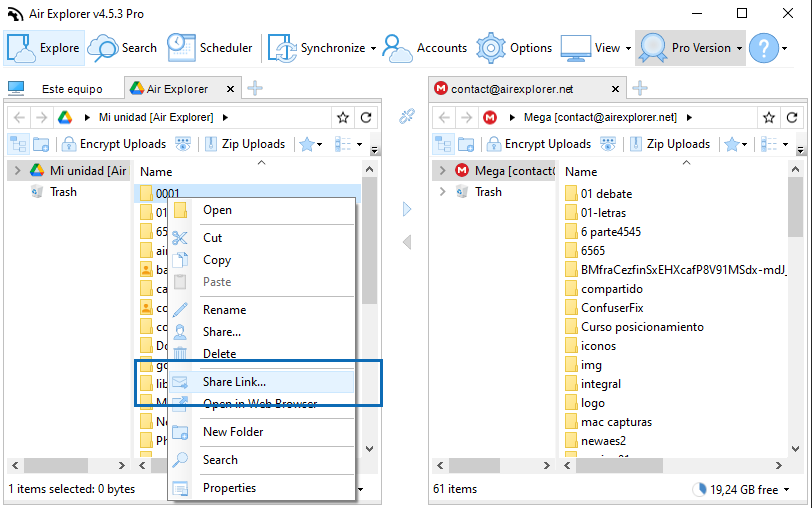Select the Air Explorer Google Drive tab
The image size is (812, 508).
176,89
